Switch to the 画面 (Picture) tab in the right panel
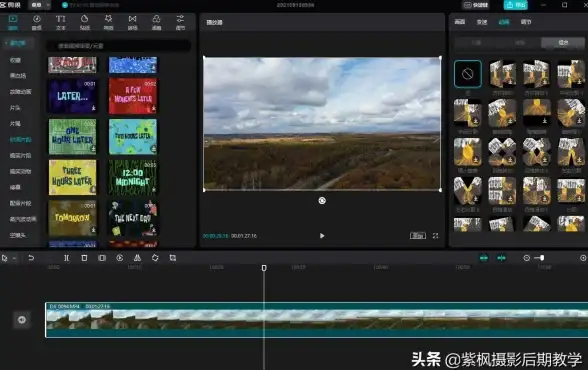The height and width of the screenshot is (370, 588). point(460,22)
